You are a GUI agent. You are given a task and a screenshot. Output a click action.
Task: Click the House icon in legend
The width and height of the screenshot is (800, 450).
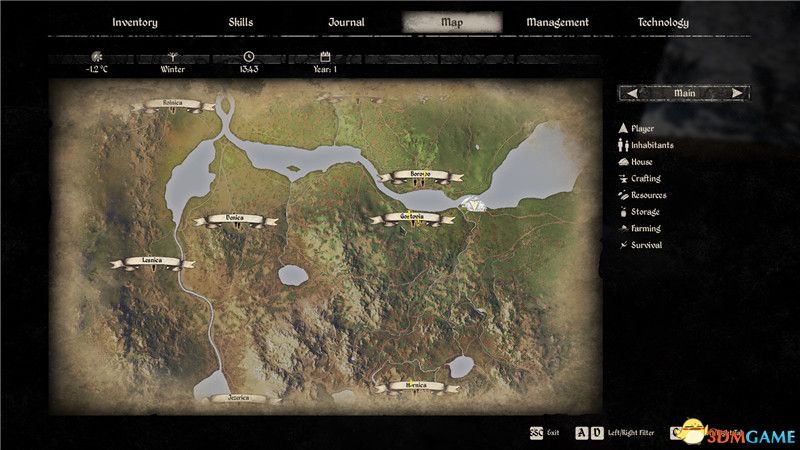(x=623, y=162)
